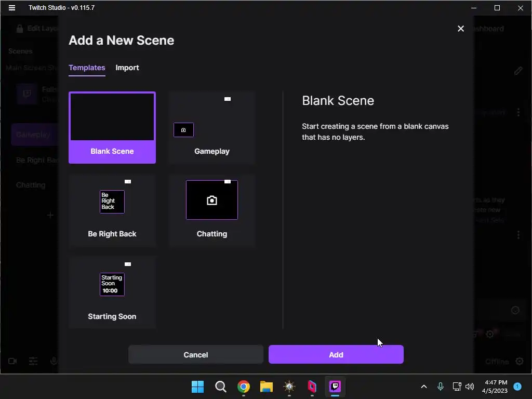Viewport: 532px width, 399px height.
Task: Show hidden system tray icons
Action: click(424, 387)
